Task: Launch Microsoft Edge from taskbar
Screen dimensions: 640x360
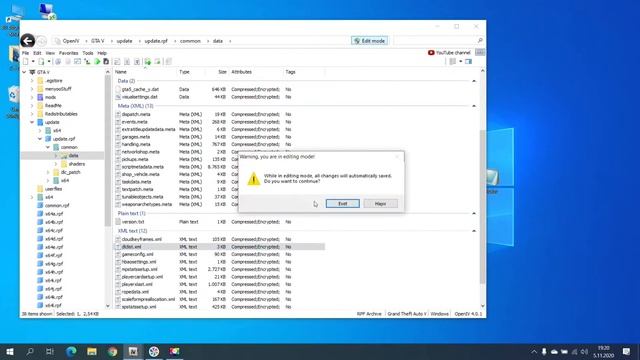Action: [x=71, y=351]
